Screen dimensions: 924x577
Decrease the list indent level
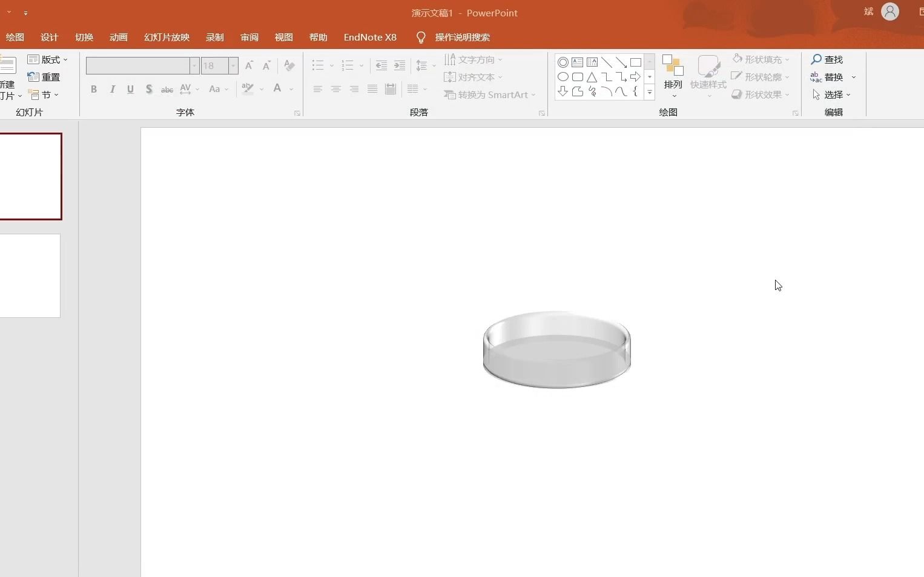pyautogui.click(x=381, y=65)
